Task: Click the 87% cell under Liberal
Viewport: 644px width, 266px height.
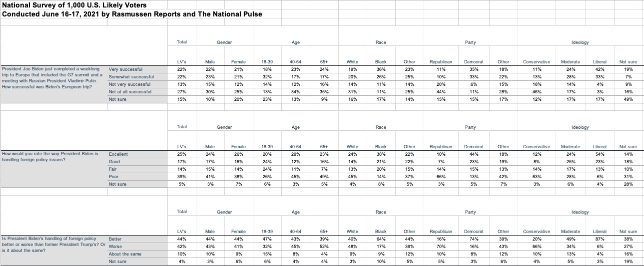Action: point(600,239)
